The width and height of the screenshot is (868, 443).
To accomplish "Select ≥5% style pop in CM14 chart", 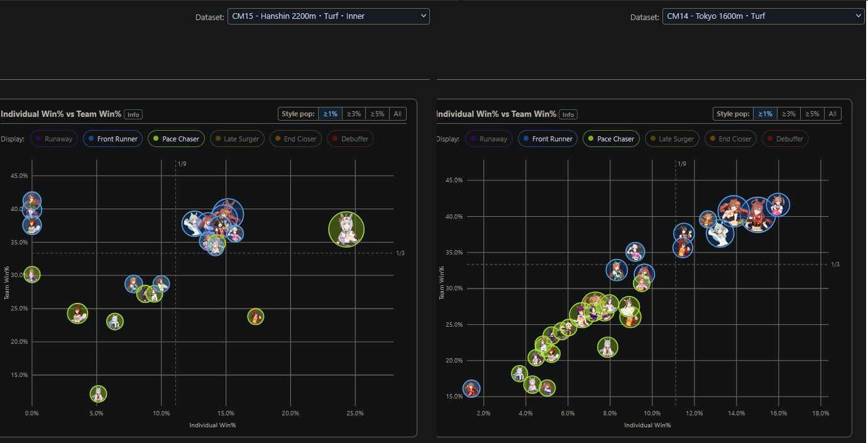I will [812, 114].
